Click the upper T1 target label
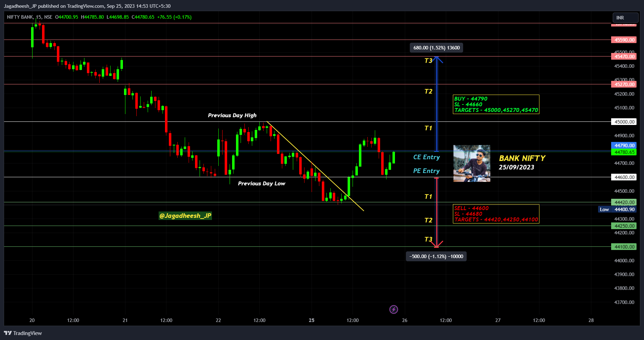 click(x=428, y=128)
